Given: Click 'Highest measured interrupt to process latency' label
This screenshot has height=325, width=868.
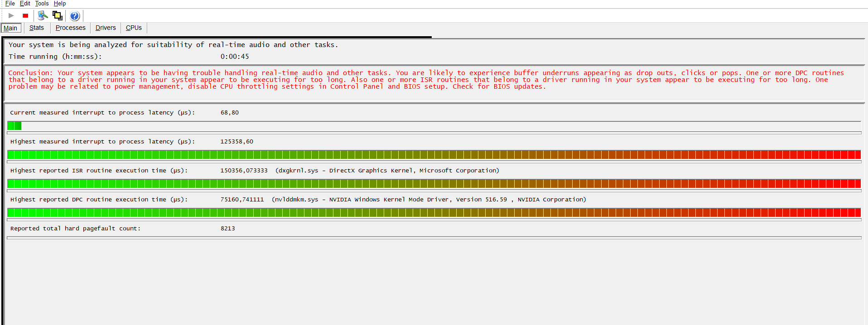Looking at the screenshot, I should 103,142.
